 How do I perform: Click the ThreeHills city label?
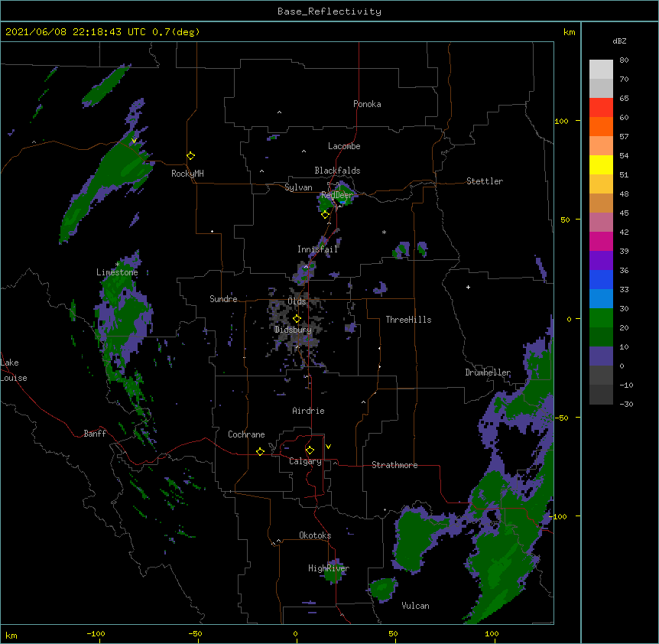pos(408,320)
